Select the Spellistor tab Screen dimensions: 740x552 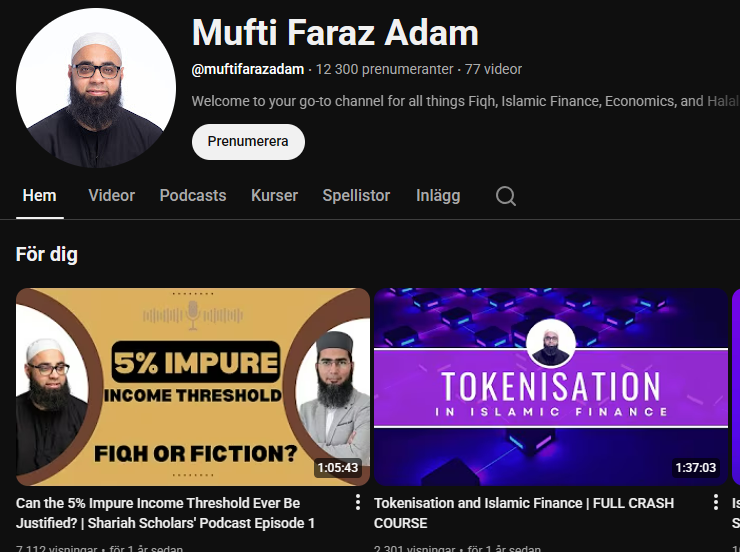pos(356,196)
